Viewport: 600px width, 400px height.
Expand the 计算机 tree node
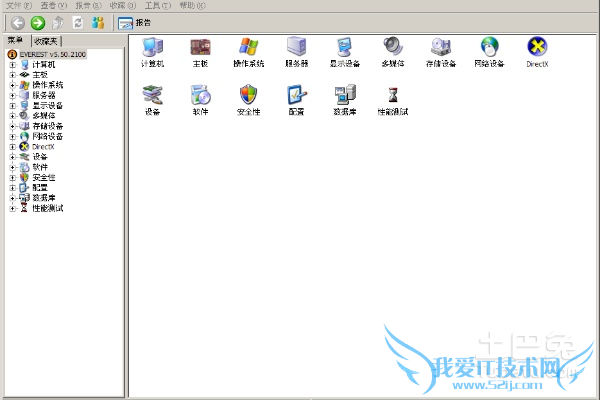(12, 65)
